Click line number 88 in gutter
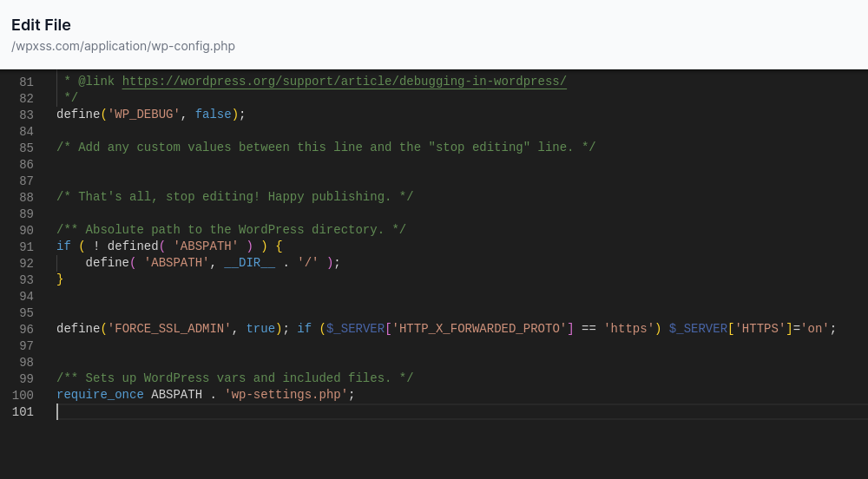 [x=27, y=198]
